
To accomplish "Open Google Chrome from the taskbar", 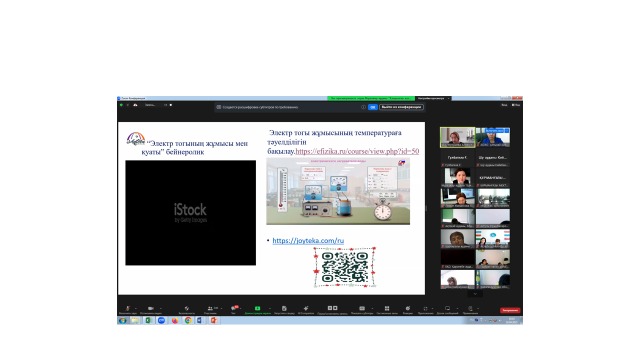I will click(188, 320).
